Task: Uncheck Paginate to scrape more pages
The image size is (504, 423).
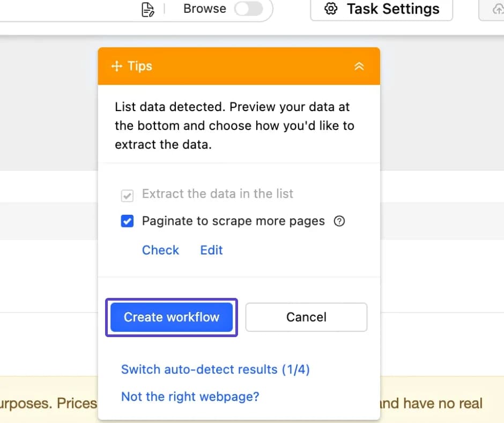Action: pos(127,221)
